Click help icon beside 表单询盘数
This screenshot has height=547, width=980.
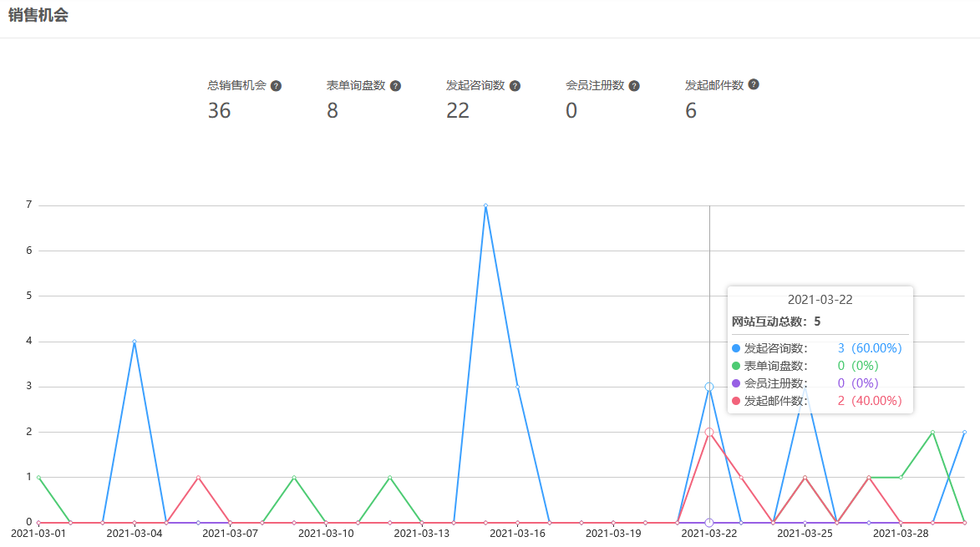coord(395,86)
